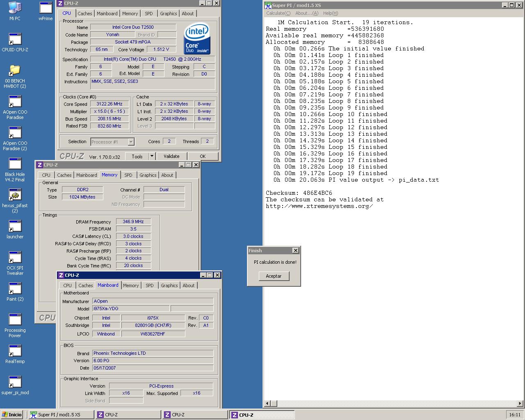
Task: Click the Mainboard CPU-Z window title icon
Action: coord(61,275)
